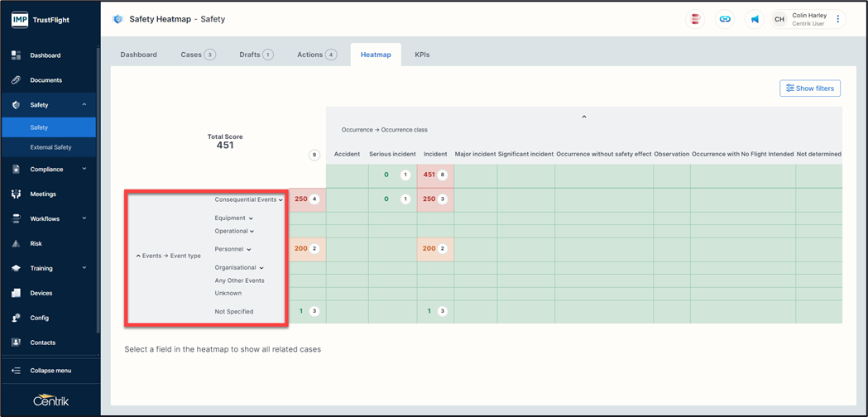Collapse the Occurrence class column header
Screen dimensions: 868x417
(584, 117)
